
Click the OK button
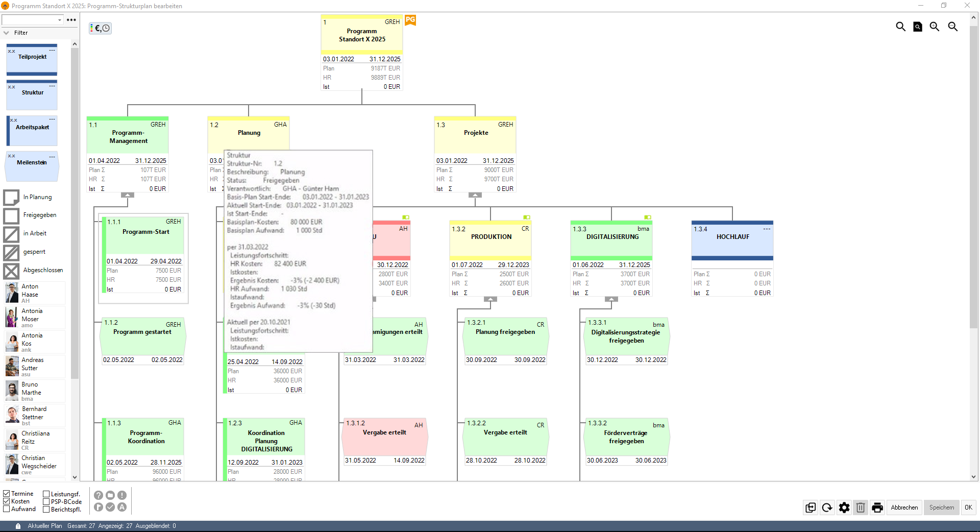968,507
